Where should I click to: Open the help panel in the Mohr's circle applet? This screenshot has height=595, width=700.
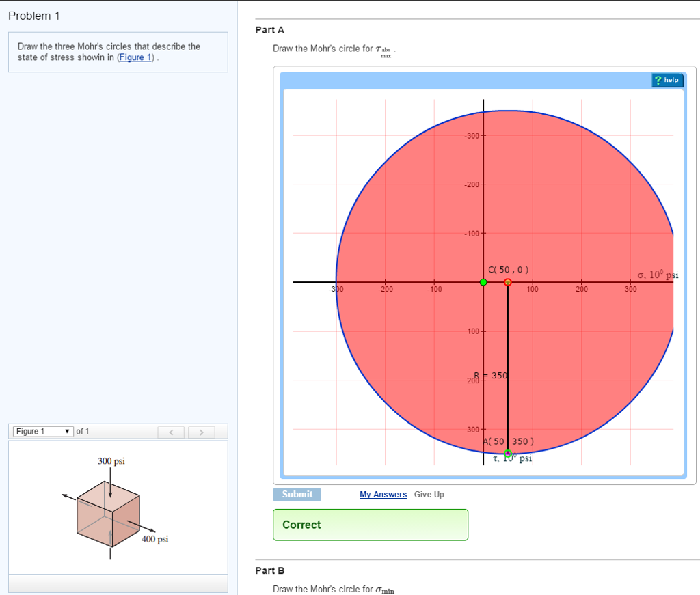coord(667,80)
